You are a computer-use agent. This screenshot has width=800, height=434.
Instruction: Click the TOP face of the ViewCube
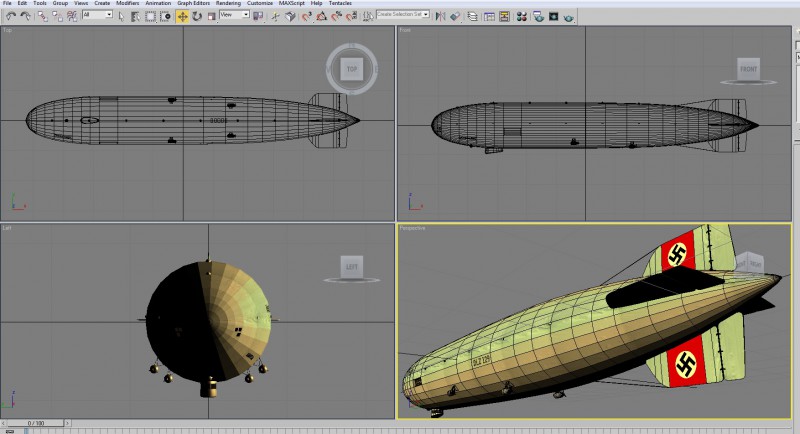(x=352, y=69)
